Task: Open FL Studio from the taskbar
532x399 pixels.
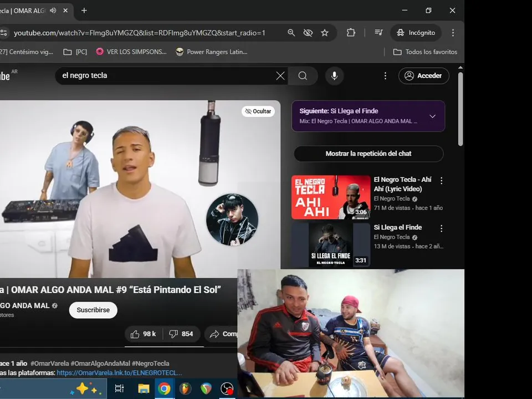Action: point(185,388)
